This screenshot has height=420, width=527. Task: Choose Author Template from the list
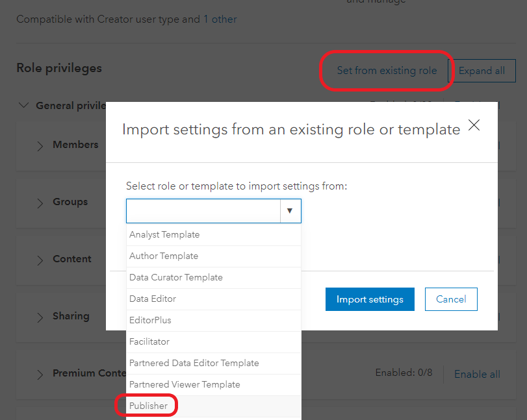(x=164, y=256)
